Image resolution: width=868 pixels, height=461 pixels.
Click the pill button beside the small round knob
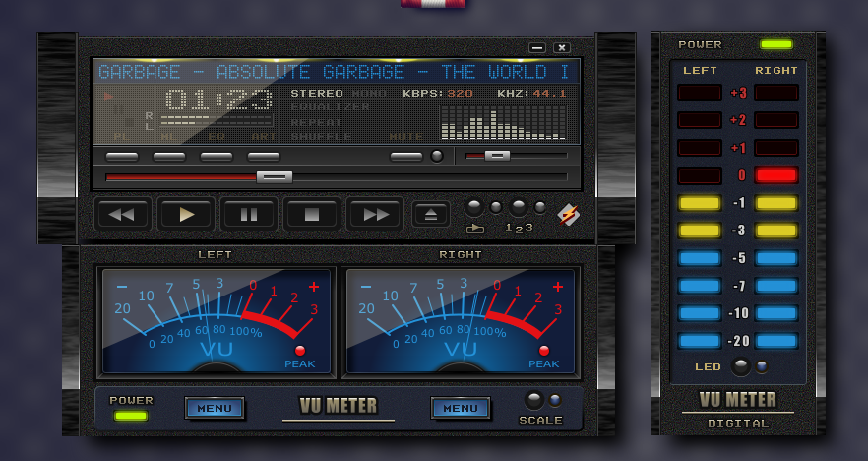(406, 156)
